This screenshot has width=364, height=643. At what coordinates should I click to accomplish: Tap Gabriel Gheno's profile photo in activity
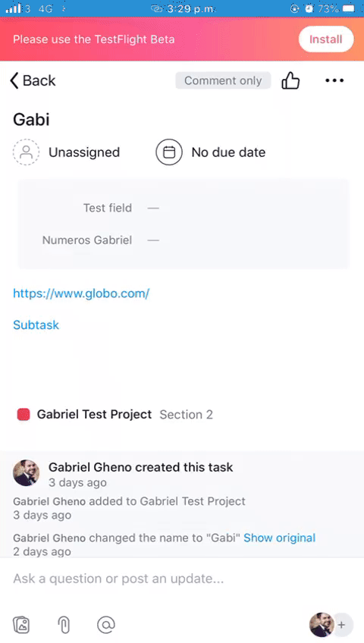coord(27,473)
